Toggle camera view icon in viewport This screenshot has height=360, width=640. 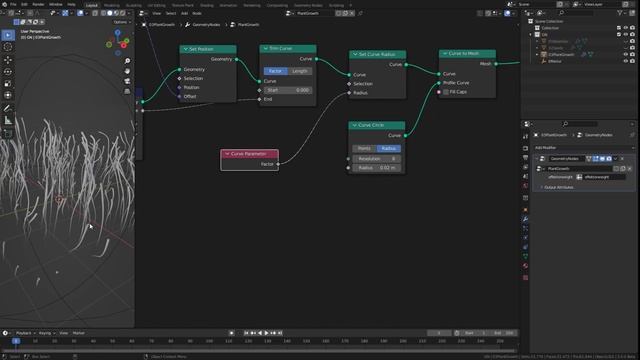click(127, 81)
